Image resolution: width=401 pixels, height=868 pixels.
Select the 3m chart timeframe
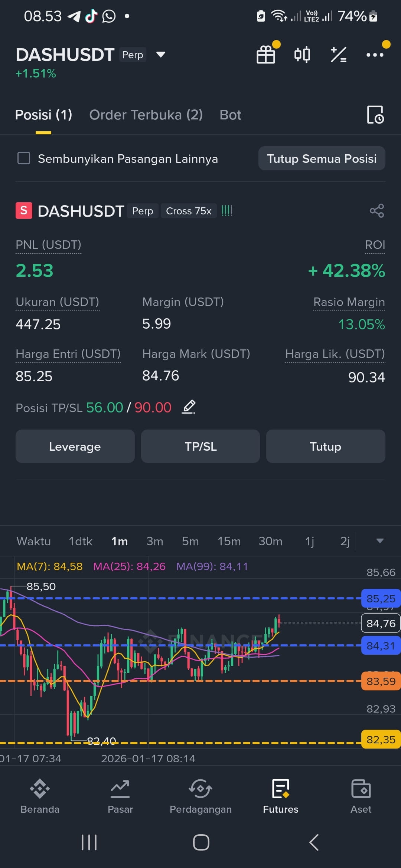coord(155,541)
